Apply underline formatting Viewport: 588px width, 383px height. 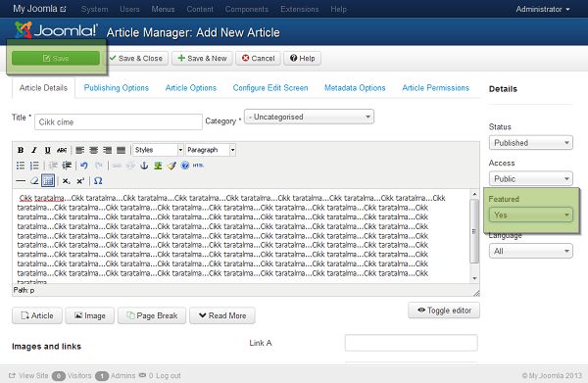(48, 150)
